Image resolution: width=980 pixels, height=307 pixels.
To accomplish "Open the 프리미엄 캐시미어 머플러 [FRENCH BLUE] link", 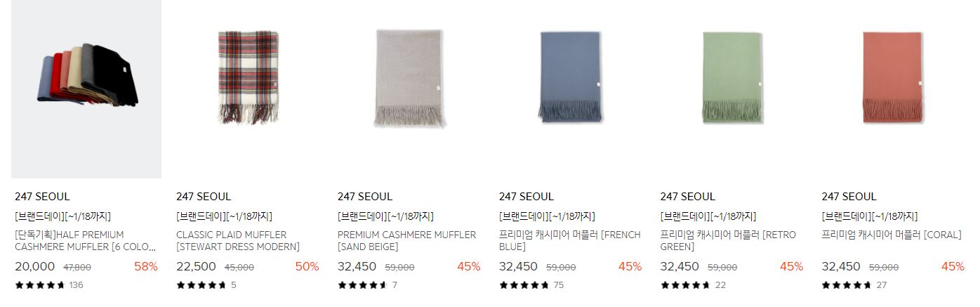I will (x=569, y=241).
